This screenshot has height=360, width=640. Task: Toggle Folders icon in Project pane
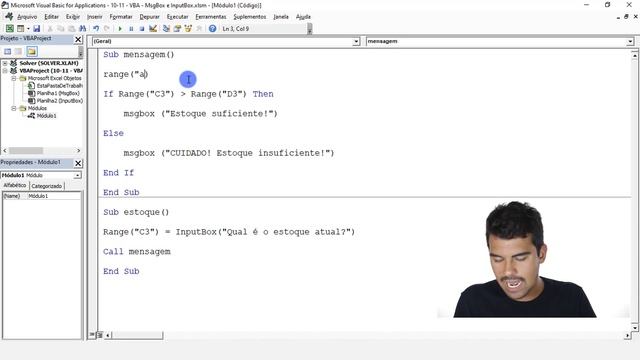click(32, 51)
